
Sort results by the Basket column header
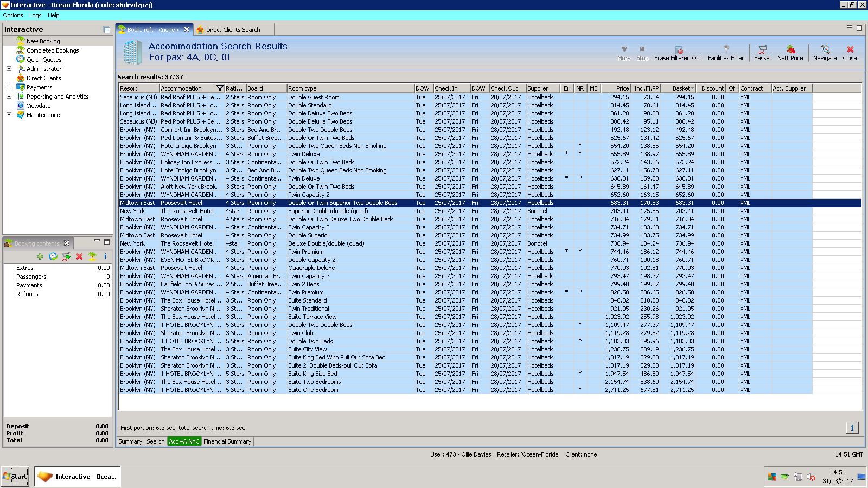pos(681,88)
